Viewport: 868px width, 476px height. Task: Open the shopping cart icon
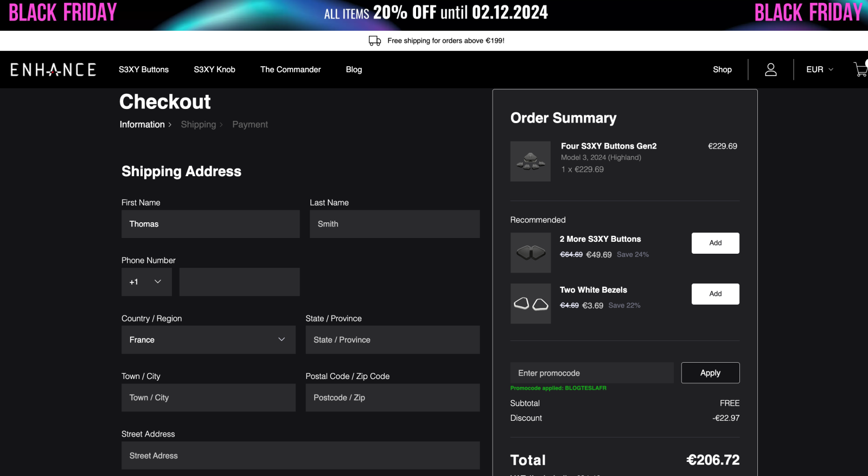tap(861, 69)
